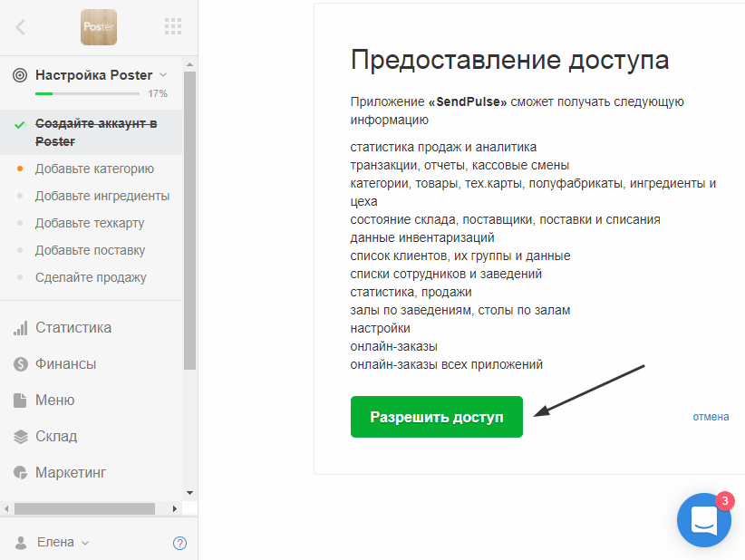Click the green Разрешить доступ button
Screen dimensions: 745x560
tap(437, 417)
